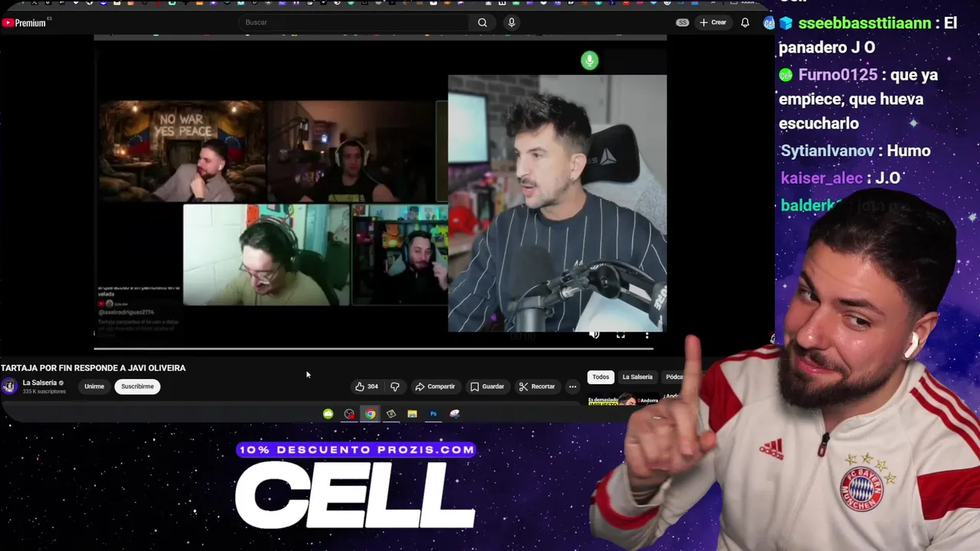The image size is (980, 551).
Task: Click SytianIvanov username in chat
Action: point(827,151)
